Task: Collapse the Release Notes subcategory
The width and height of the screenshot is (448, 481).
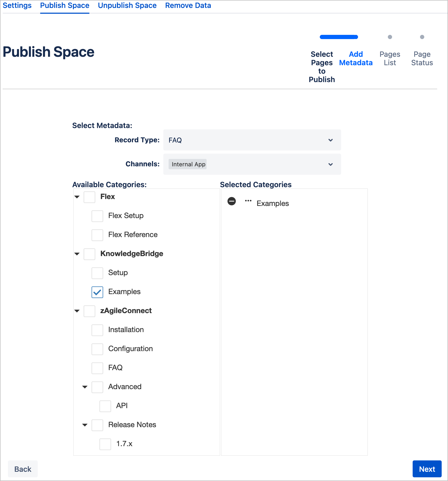Action: click(85, 425)
